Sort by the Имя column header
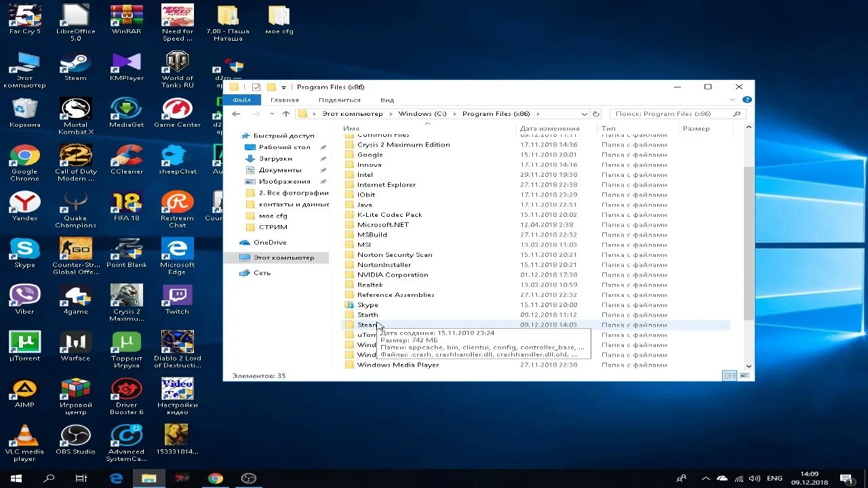 (x=351, y=128)
